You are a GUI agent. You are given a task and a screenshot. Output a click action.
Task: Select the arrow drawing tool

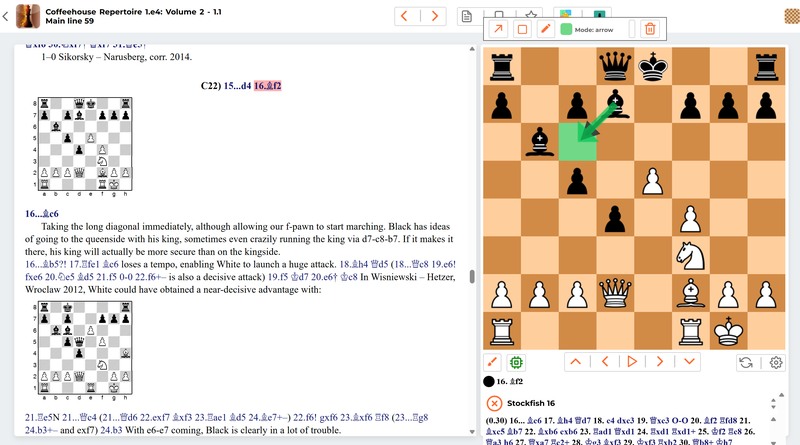[497, 30]
